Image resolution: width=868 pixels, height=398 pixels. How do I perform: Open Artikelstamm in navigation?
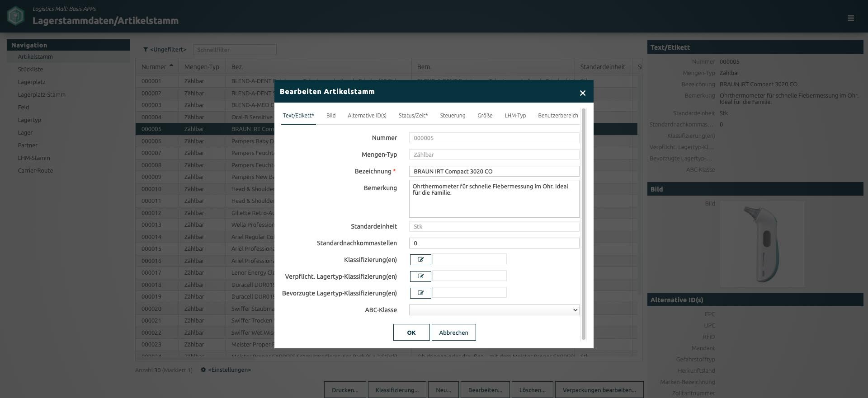coord(35,56)
